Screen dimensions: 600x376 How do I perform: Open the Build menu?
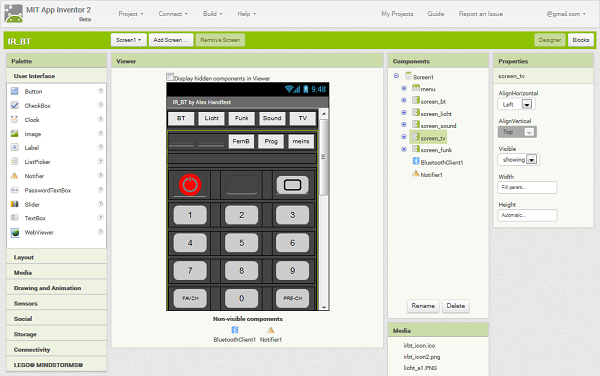click(212, 14)
